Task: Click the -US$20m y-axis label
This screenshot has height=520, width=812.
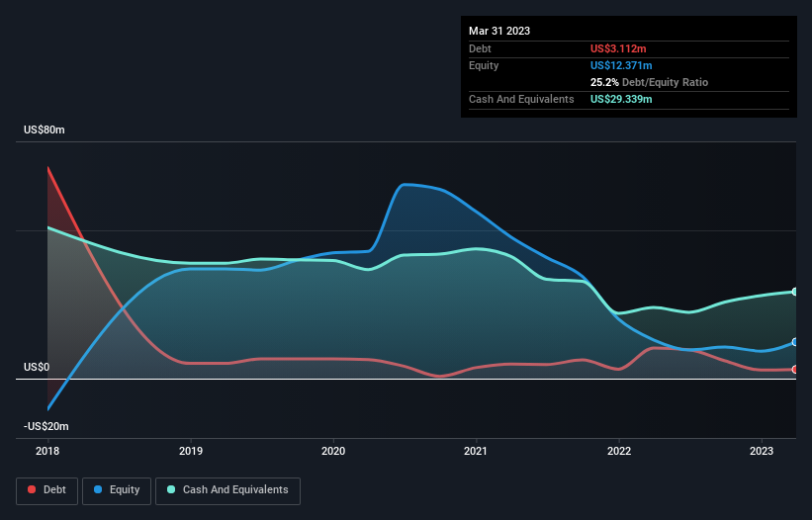Action: pyautogui.click(x=46, y=426)
